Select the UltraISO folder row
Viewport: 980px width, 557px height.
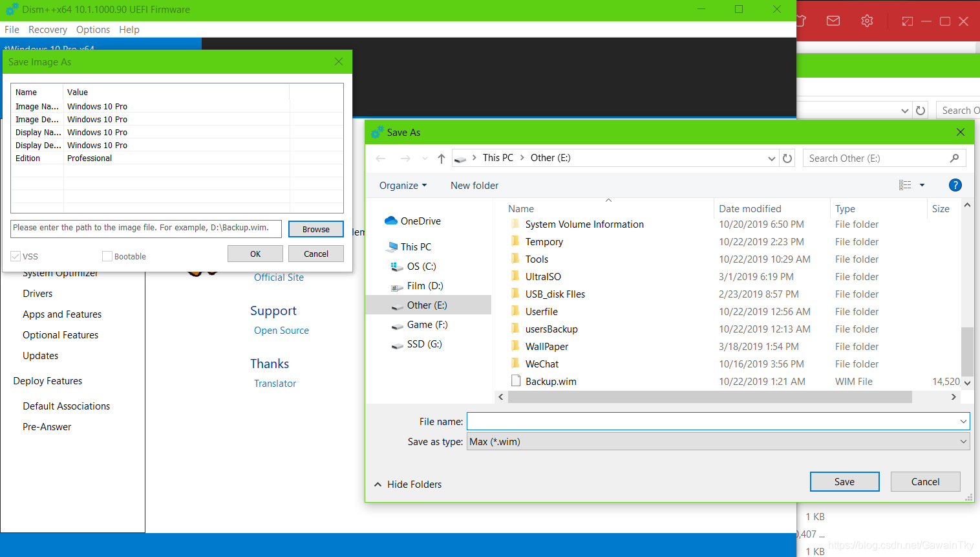coord(728,276)
